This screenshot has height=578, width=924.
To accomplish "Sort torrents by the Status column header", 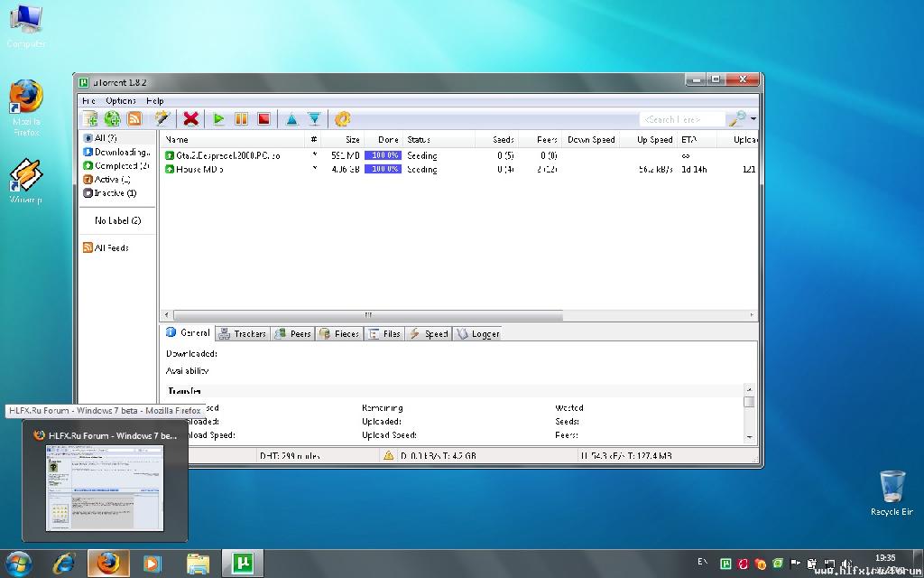I will pos(439,140).
